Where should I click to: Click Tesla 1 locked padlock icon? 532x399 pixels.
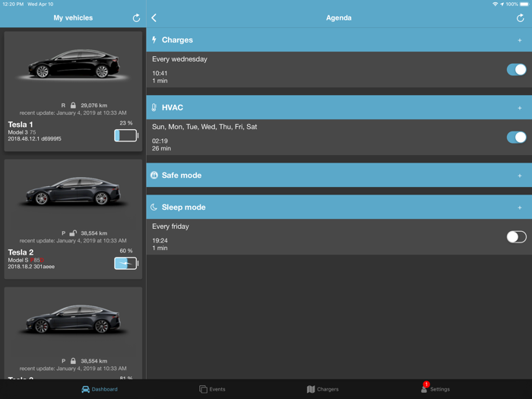(73, 105)
